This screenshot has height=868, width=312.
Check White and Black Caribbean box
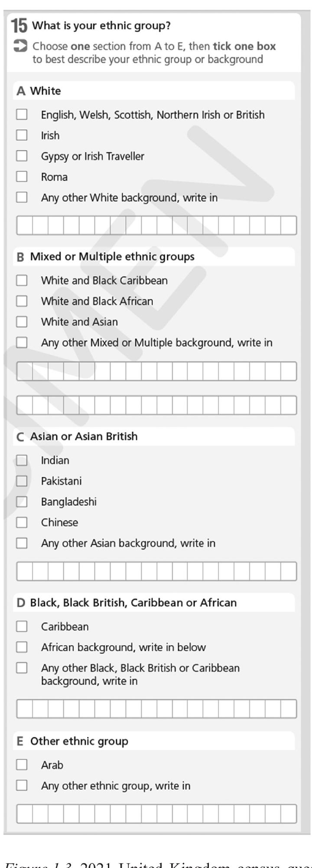(22, 280)
